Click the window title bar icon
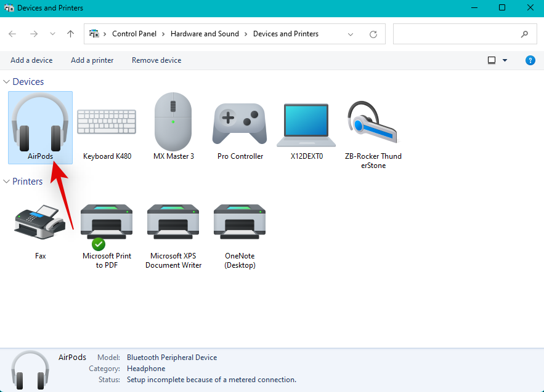Screen dimensions: 544x392 pos(9,7)
